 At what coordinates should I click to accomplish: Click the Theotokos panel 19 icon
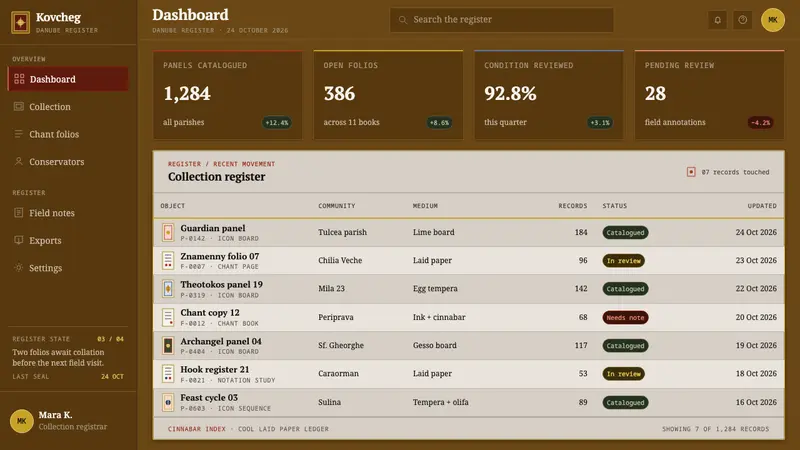coord(168,289)
